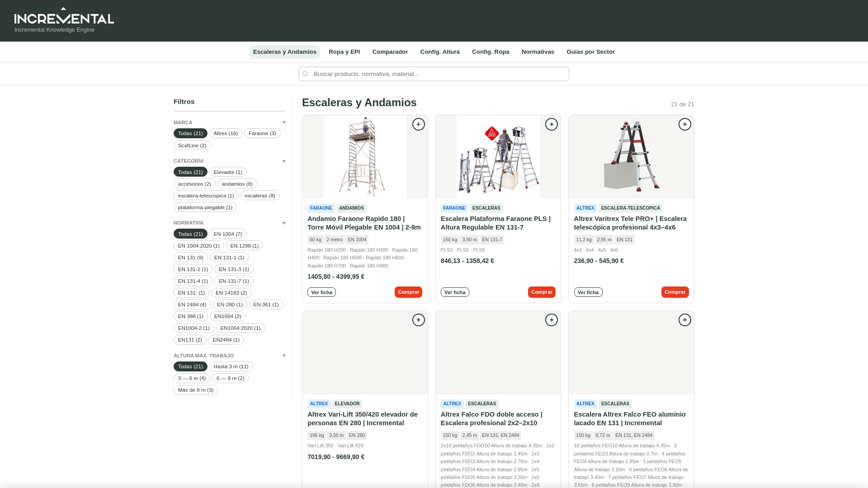
Task: Focus the product search field
Action: 434,74
